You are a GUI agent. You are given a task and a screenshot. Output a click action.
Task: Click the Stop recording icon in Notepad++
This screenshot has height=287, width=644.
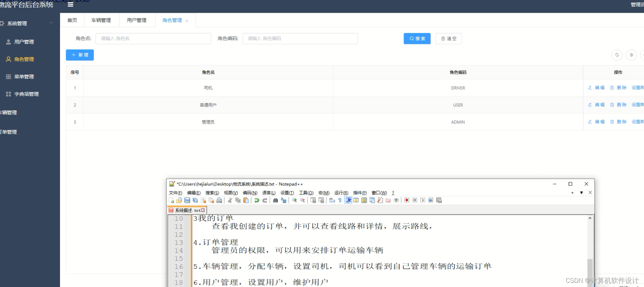coord(415,200)
